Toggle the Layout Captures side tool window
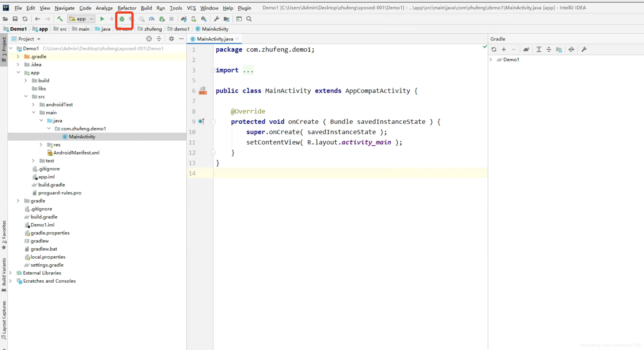644x350 pixels. [4, 320]
